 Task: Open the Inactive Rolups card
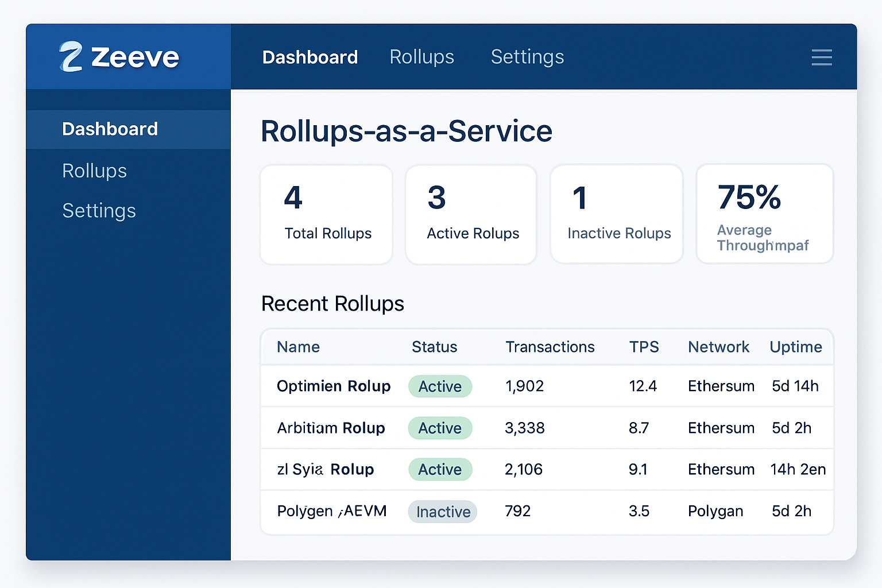pyautogui.click(x=616, y=214)
